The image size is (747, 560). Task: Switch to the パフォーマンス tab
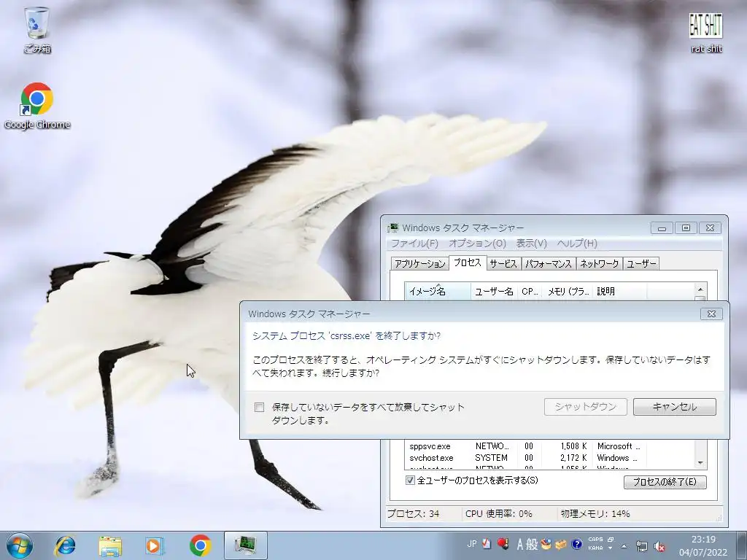(549, 263)
